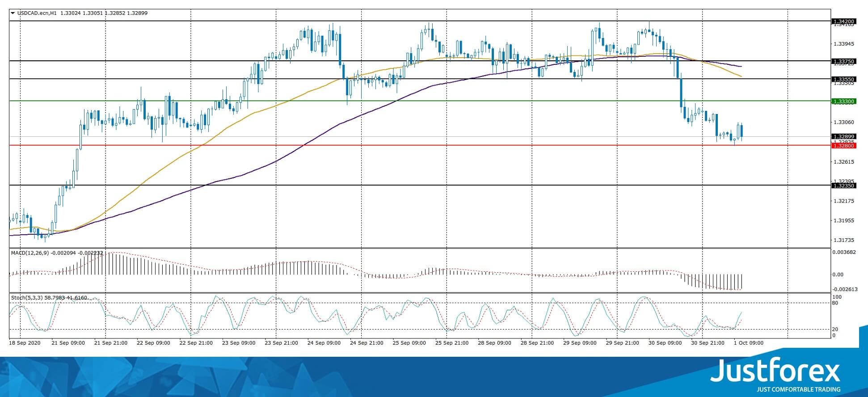868x397 pixels.
Task: Click the MACD(12,26,9) indicator label
Action: tap(30, 253)
